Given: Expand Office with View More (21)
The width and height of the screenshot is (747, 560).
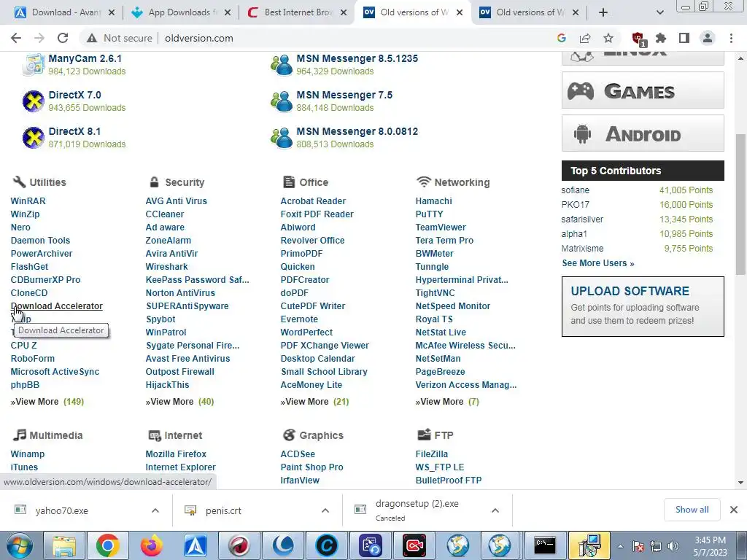Looking at the screenshot, I should [315, 402].
